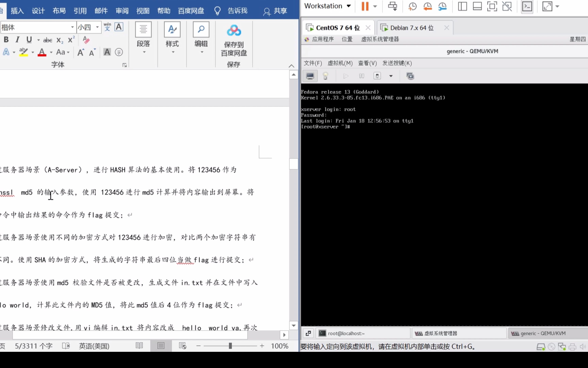The height and width of the screenshot is (368, 588).
Task: Insert enclosed character icon
Action: click(119, 52)
